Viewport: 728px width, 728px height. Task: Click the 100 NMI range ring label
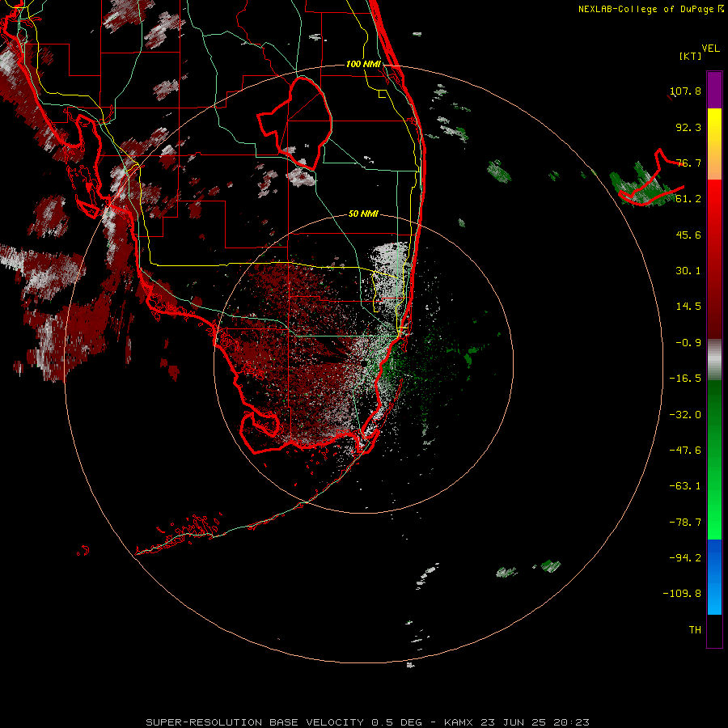coord(363,64)
